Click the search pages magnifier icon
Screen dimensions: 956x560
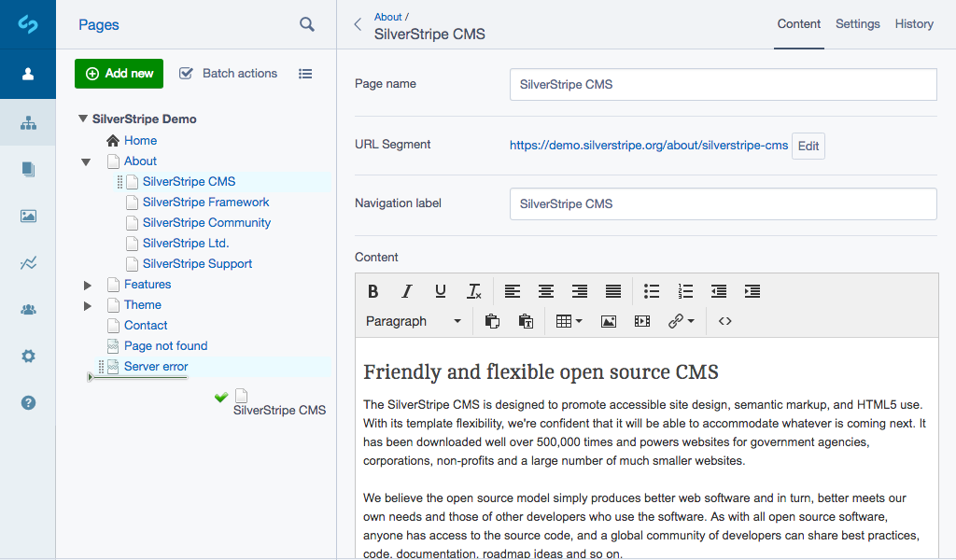coord(307,24)
